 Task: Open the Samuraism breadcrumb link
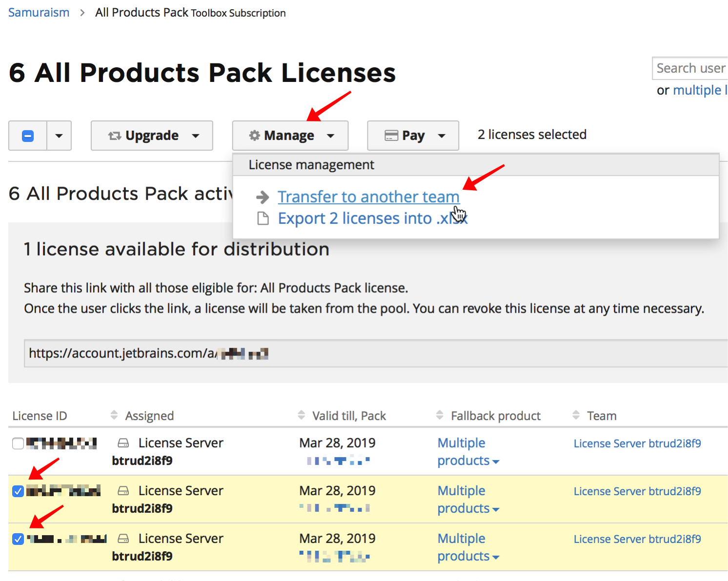39,13
